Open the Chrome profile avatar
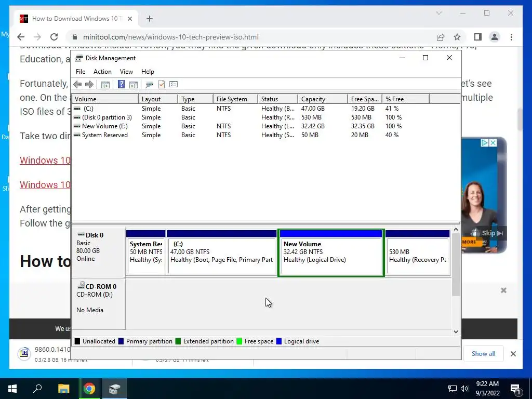532x399 pixels. [495, 37]
